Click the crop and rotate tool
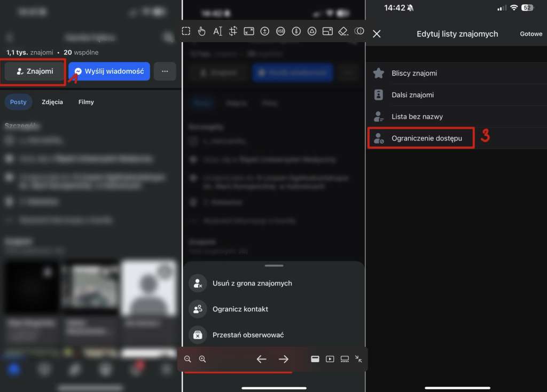 [233, 32]
